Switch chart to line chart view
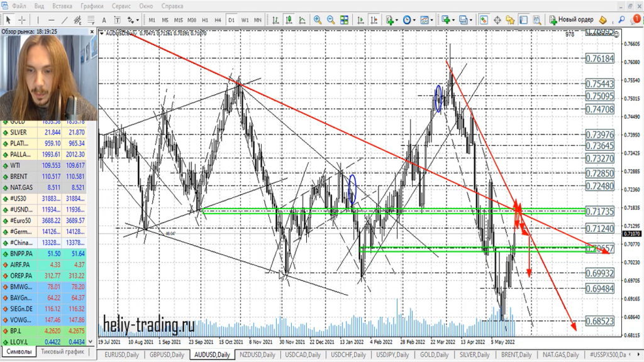Viewport: 644px width, 362px height. 303,20
